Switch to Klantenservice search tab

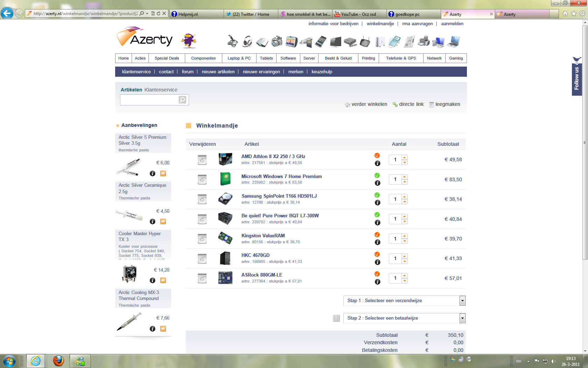point(161,90)
